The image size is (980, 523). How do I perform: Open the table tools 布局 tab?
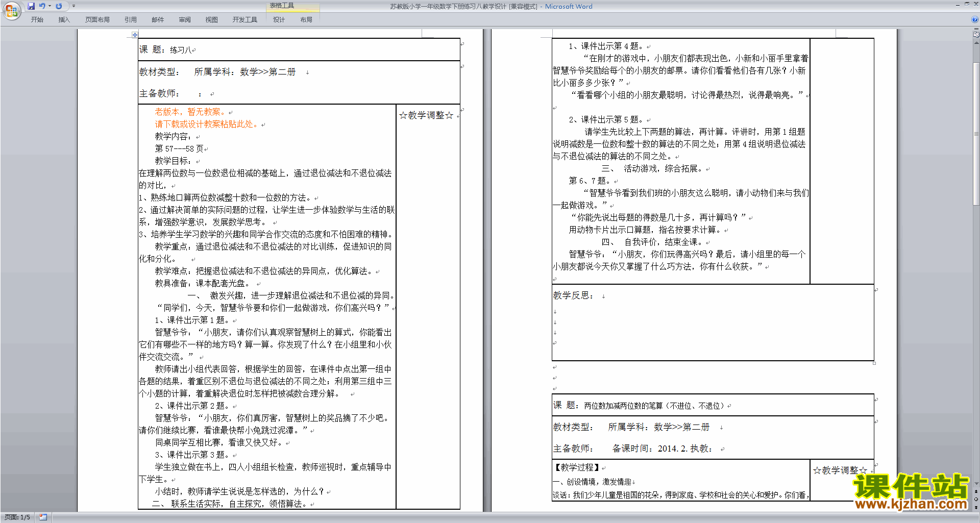pyautogui.click(x=306, y=19)
